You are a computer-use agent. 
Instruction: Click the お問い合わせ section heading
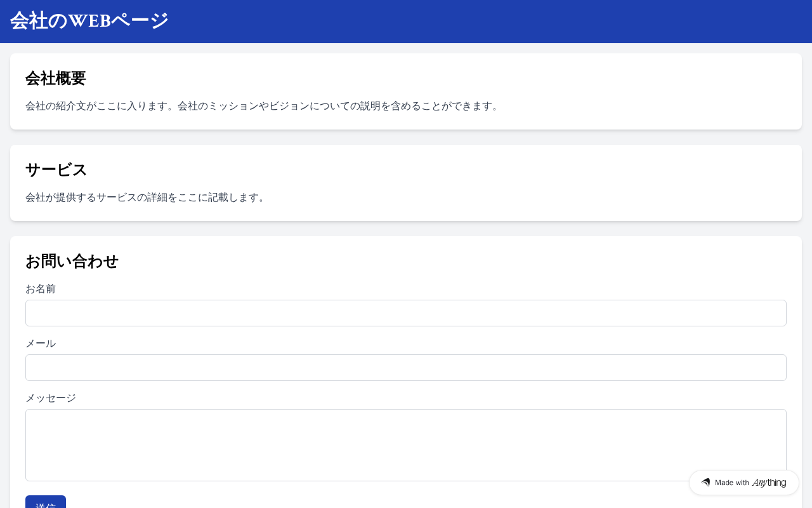click(x=72, y=261)
